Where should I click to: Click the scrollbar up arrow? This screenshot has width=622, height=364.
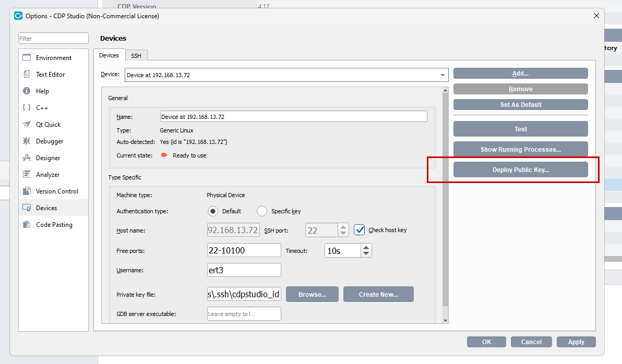[445, 90]
